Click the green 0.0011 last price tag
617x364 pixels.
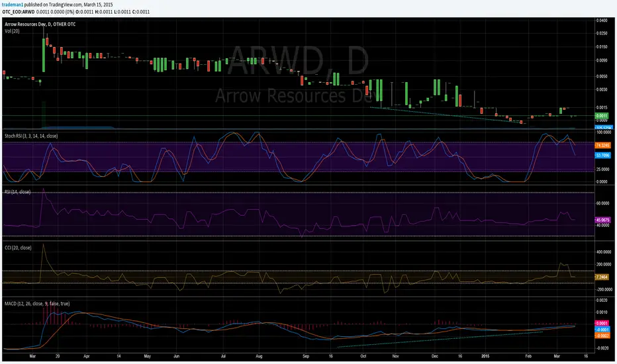tap(602, 116)
